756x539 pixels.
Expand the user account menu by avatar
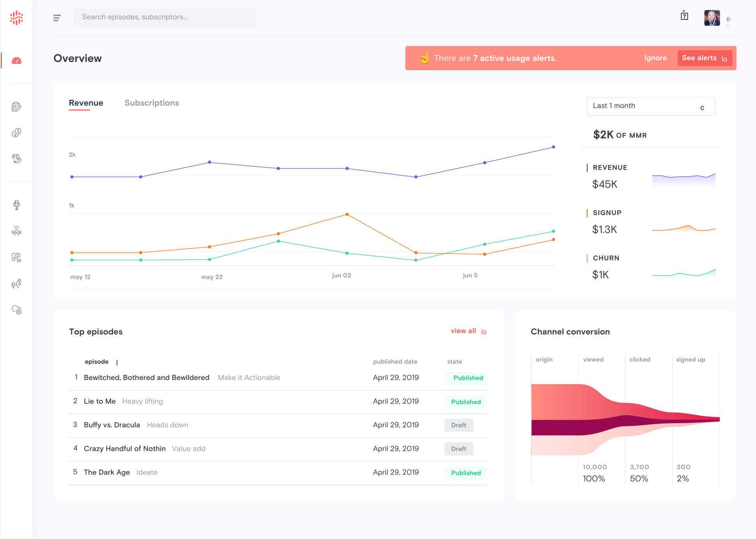(x=712, y=18)
